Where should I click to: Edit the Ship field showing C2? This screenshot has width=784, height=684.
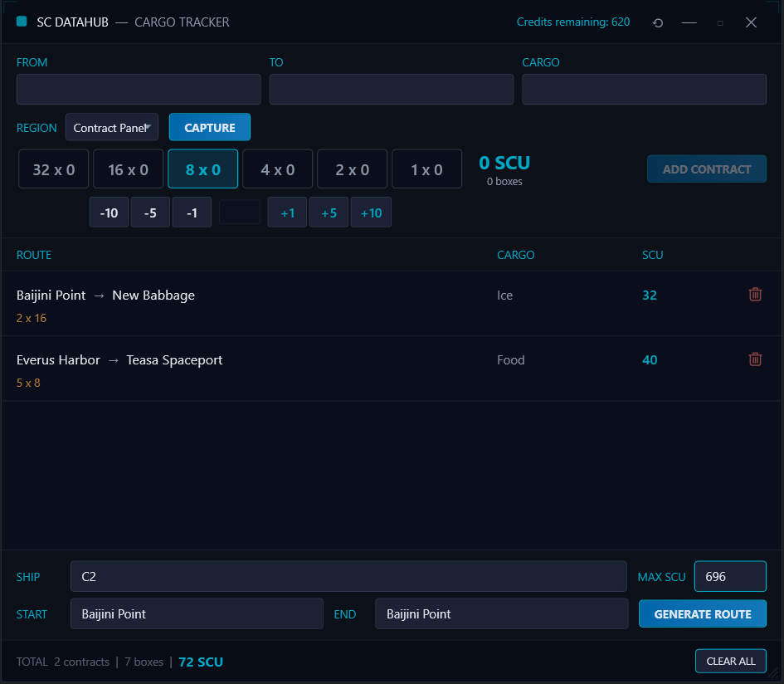tap(348, 576)
